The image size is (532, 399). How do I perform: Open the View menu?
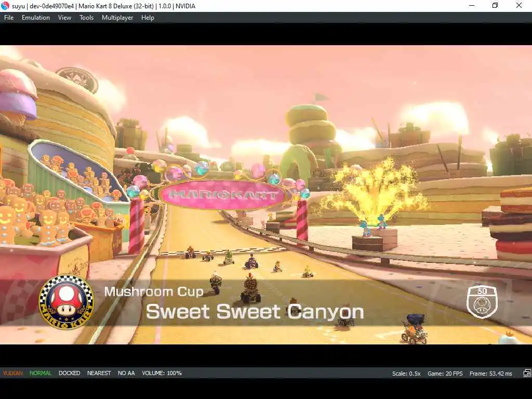click(64, 18)
